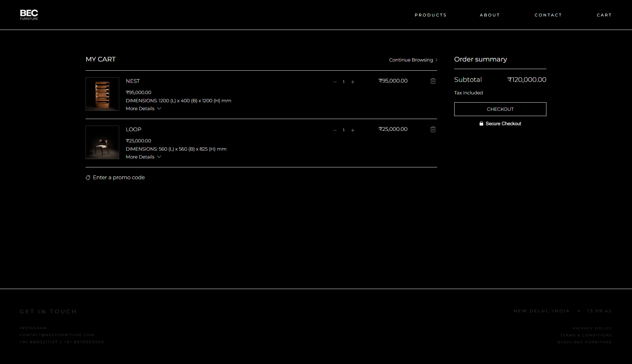This screenshot has width=632, height=364.
Task: Click the minus icon next to NEST quantity
Action: (x=335, y=82)
